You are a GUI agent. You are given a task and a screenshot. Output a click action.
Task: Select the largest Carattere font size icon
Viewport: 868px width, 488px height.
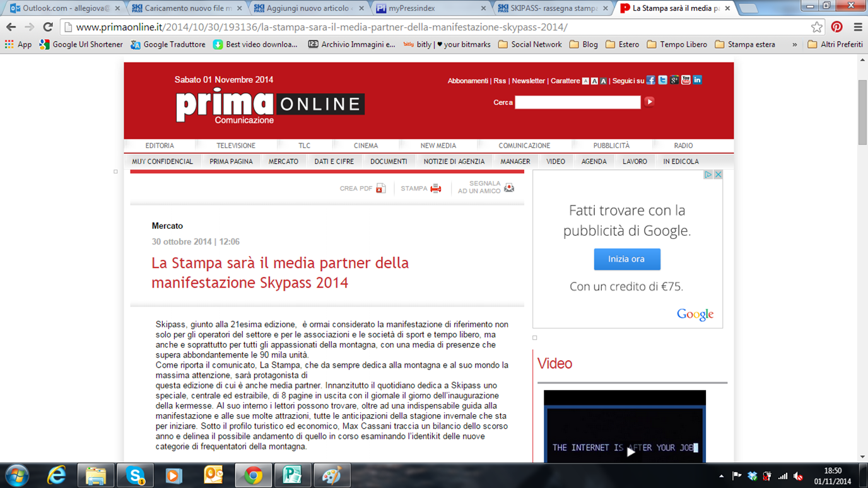tap(603, 81)
